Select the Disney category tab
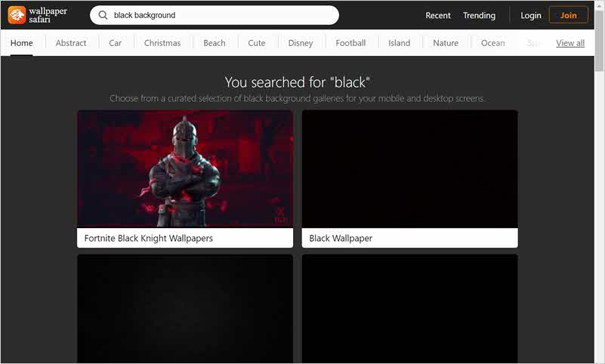 [301, 43]
